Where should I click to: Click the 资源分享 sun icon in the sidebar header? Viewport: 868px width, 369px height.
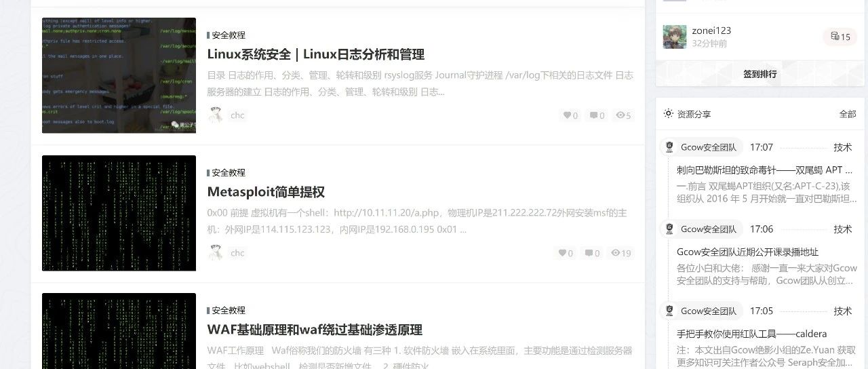tap(669, 114)
